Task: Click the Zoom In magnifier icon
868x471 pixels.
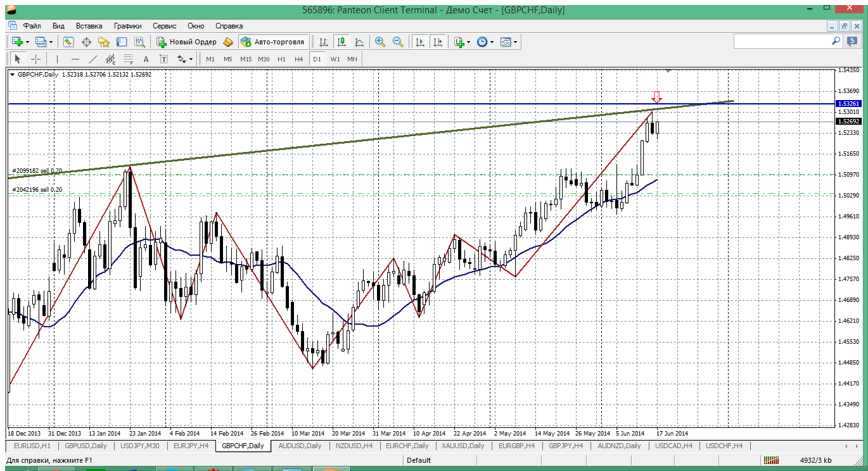Action: (x=380, y=42)
